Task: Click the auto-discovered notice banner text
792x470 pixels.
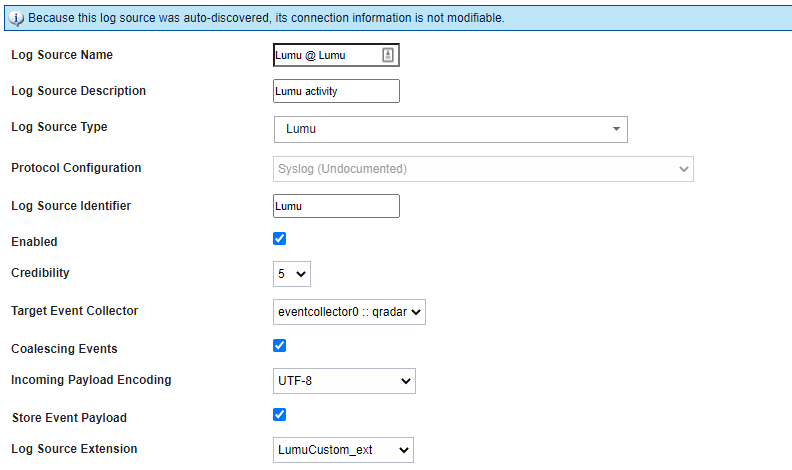Action: [x=266, y=18]
